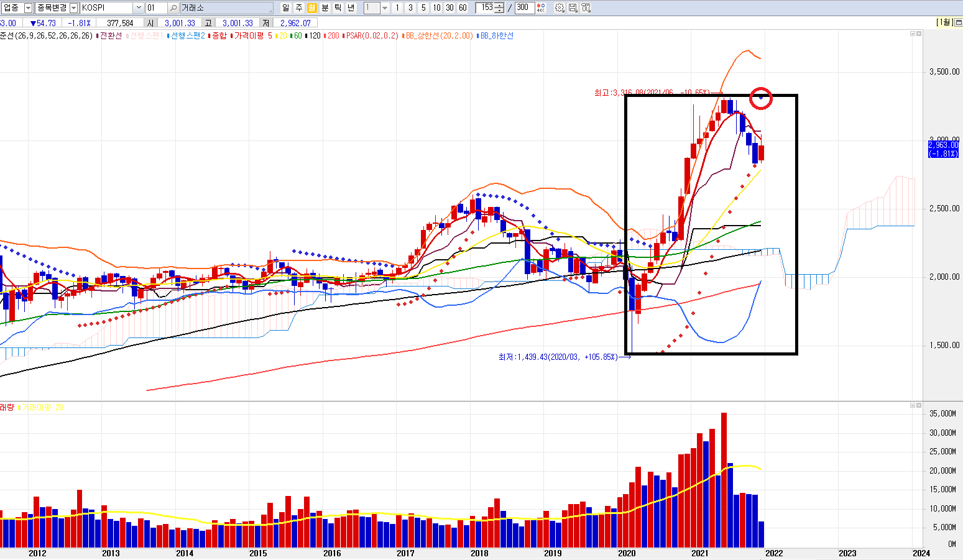
Task: Maximize the price chart pane
Action: pyautogui.click(x=913, y=34)
